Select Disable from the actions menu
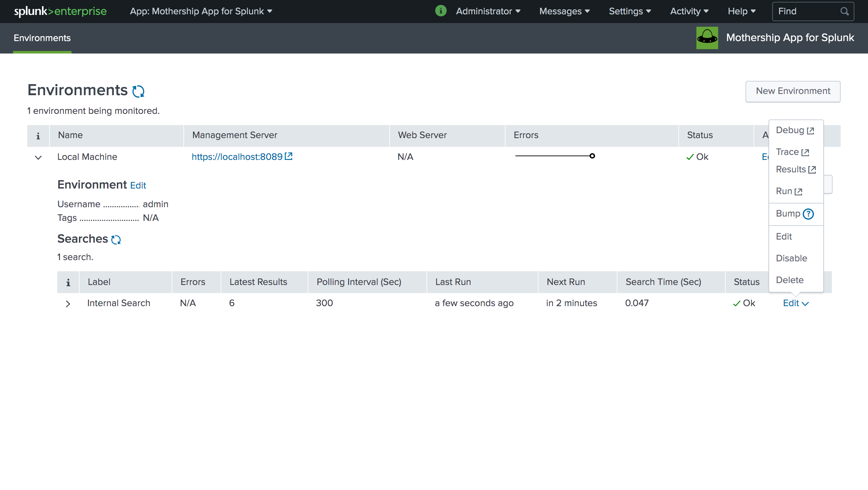Image resolution: width=868 pixels, height=490 pixels. tap(792, 258)
